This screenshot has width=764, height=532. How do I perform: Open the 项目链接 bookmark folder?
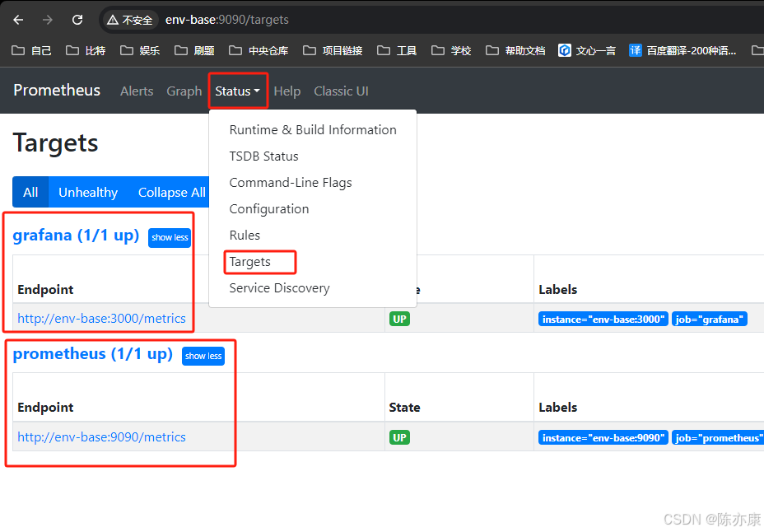[333, 51]
